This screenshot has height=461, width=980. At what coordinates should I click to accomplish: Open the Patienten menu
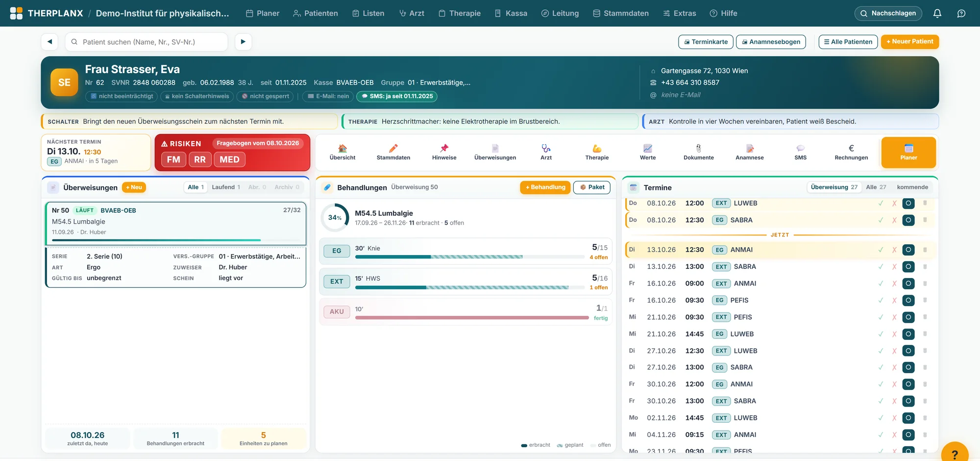pyautogui.click(x=316, y=13)
